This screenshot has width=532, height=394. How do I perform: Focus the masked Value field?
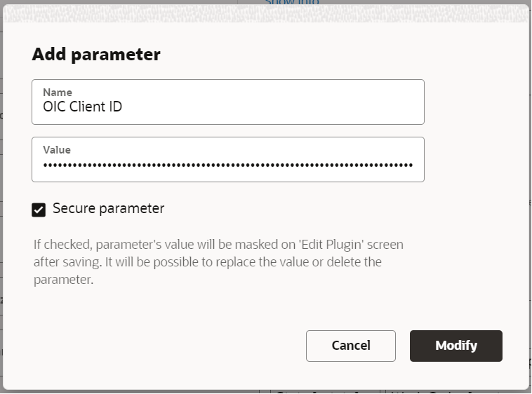click(228, 165)
